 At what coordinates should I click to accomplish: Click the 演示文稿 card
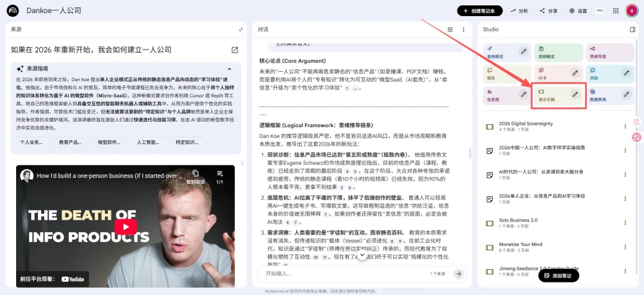[x=559, y=96]
